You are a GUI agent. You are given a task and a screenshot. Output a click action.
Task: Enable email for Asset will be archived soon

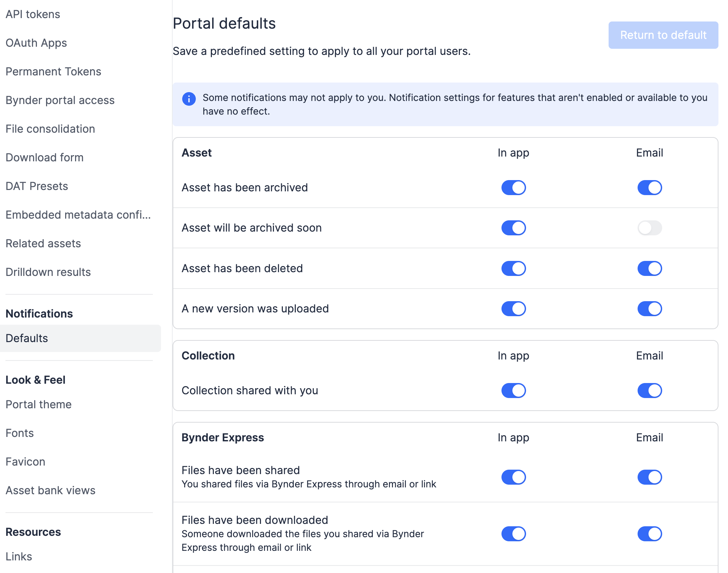point(650,228)
